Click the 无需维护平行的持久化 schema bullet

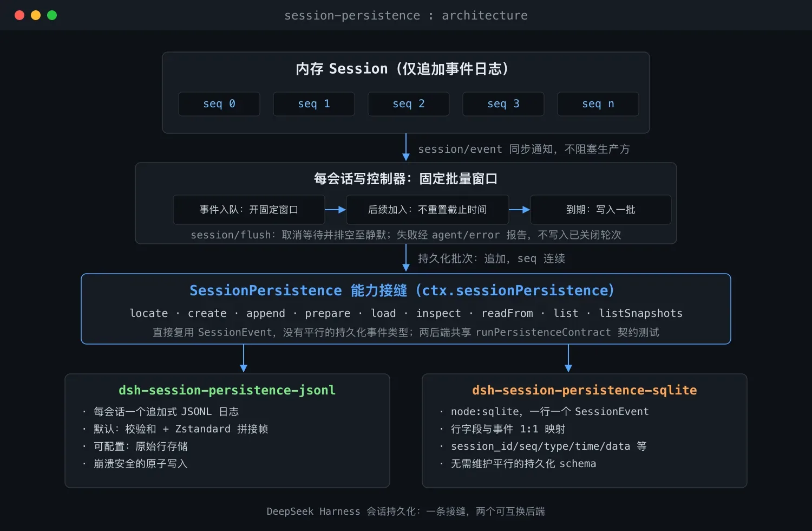click(518, 464)
